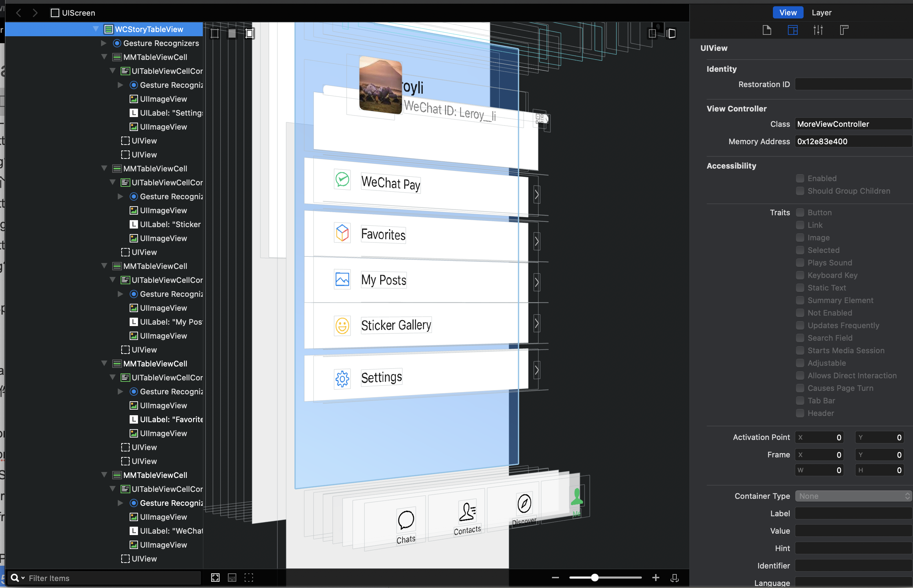Click the Me tab in the canvas
The width and height of the screenshot is (913, 588).
click(577, 502)
